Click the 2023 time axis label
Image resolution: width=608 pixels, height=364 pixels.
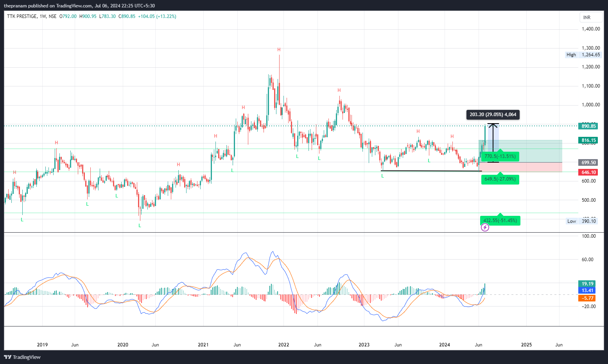click(x=364, y=345)
